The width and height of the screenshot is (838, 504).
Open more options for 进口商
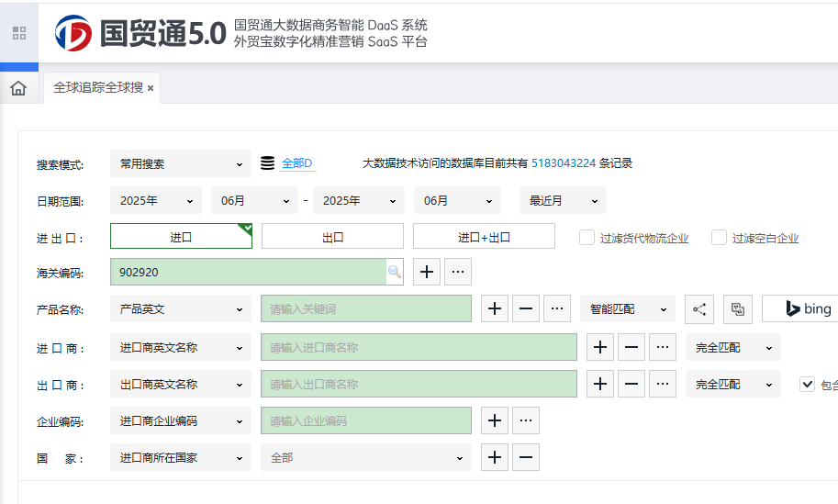pos(663,347)
